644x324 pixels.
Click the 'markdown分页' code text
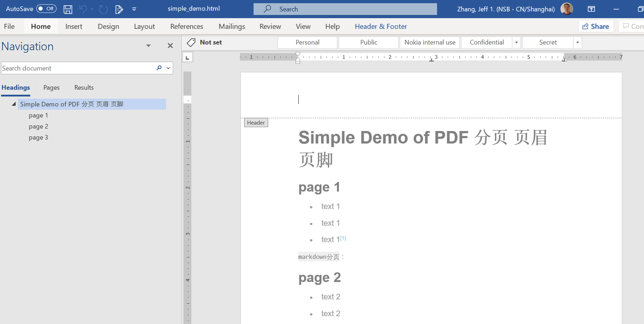(x=319, y=257)
